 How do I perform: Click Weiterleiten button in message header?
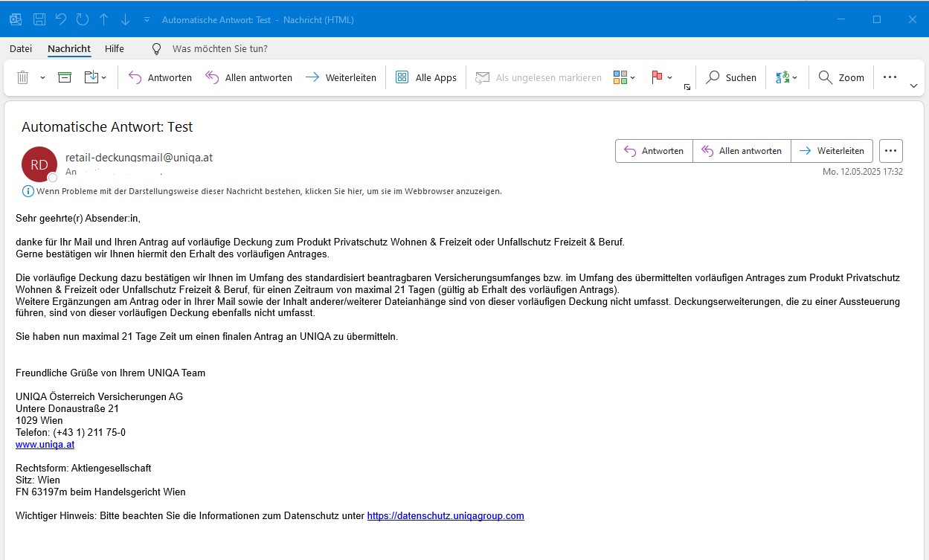tap(832, 150)
